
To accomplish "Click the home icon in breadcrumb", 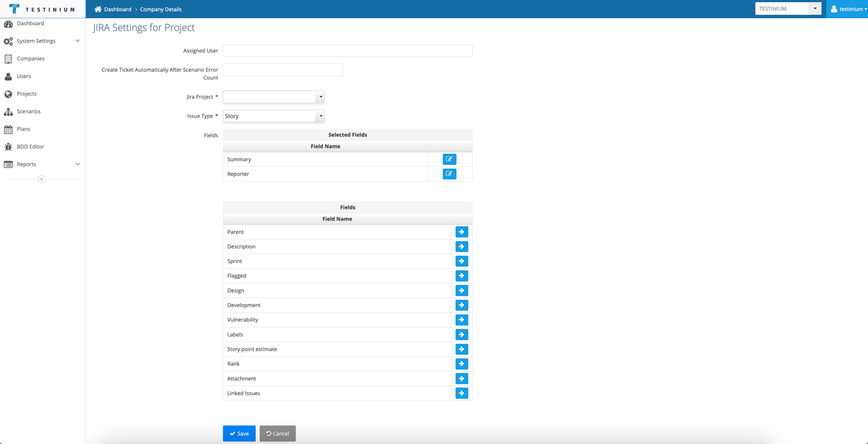I will 98,9.
